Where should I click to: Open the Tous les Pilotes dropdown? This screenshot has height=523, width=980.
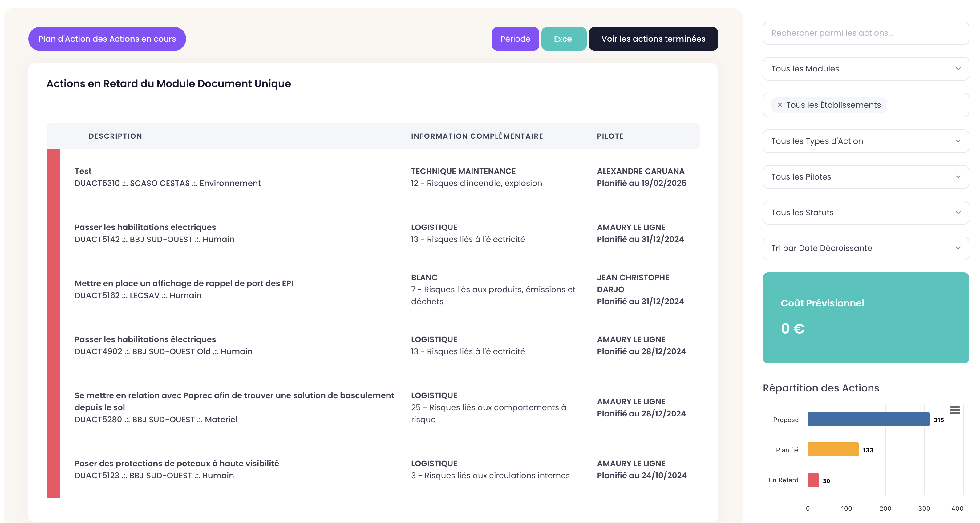pyautogui.click(x=865, y=177)
